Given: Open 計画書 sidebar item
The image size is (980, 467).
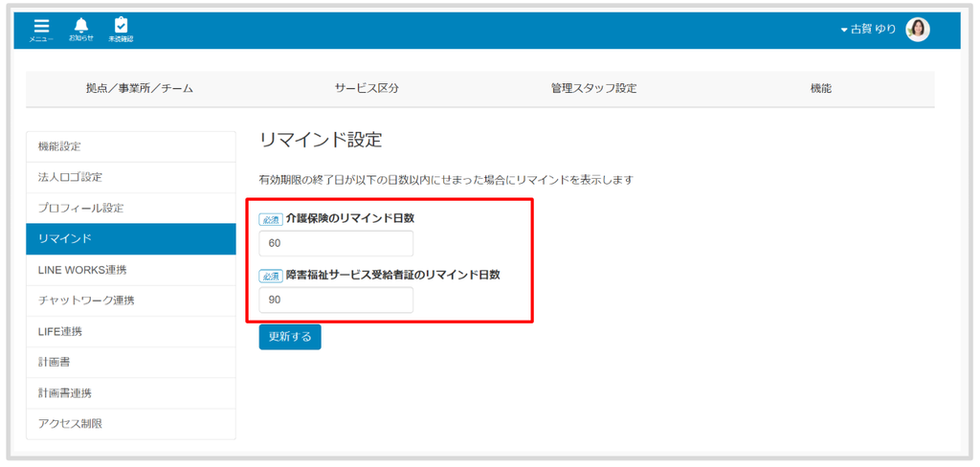Looking at the screenshot, I should click(131, 363).
